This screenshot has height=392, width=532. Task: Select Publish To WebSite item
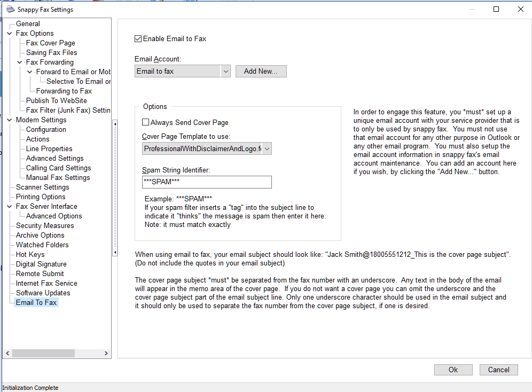(x=56, y=101)
